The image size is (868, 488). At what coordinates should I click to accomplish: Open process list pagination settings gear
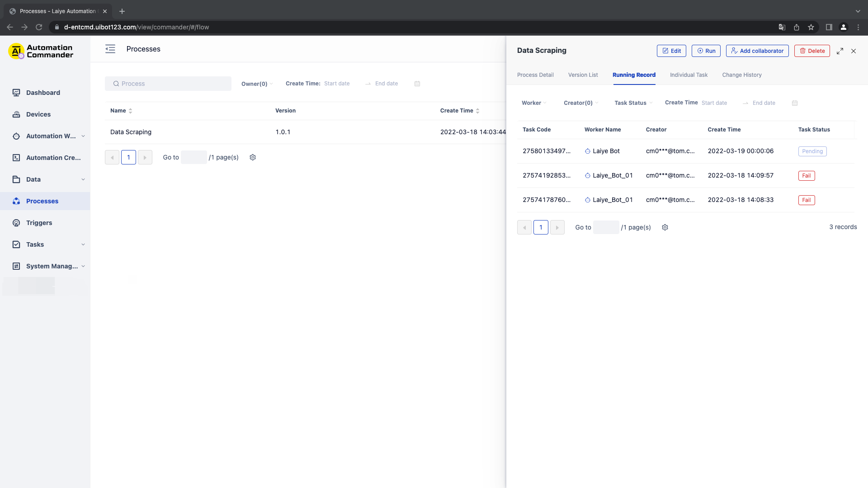[x=253, y=157]
